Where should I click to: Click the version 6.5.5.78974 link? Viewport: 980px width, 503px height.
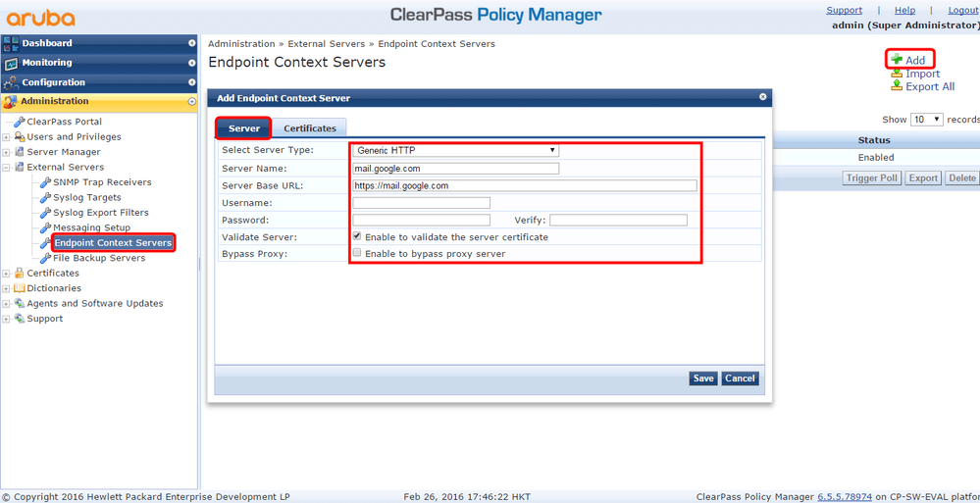pyautogui.click(x=845, y=497)
